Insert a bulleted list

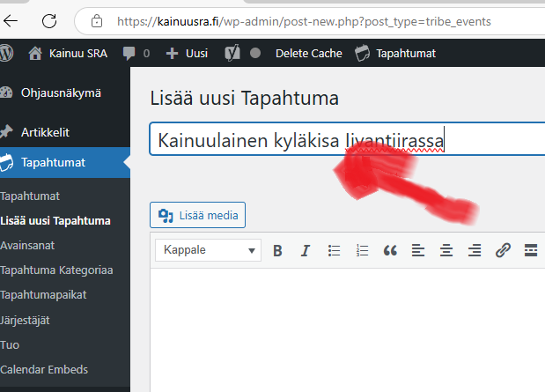coord(334,250)
